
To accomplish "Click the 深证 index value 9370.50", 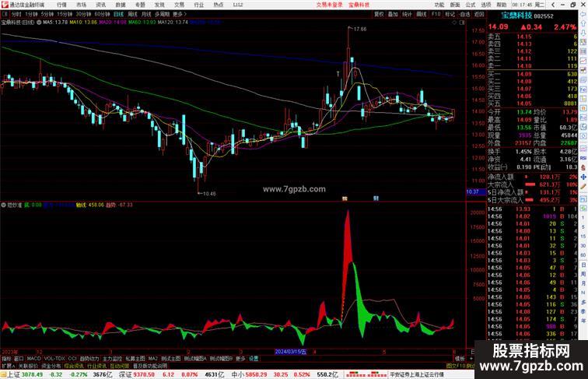I will [144, 374].
